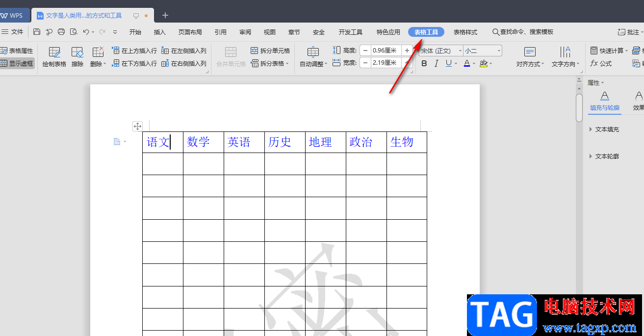Viewport: 644px width, 336px height.
Task: Increase row height with plus button
Action: [x=407, y=51]
